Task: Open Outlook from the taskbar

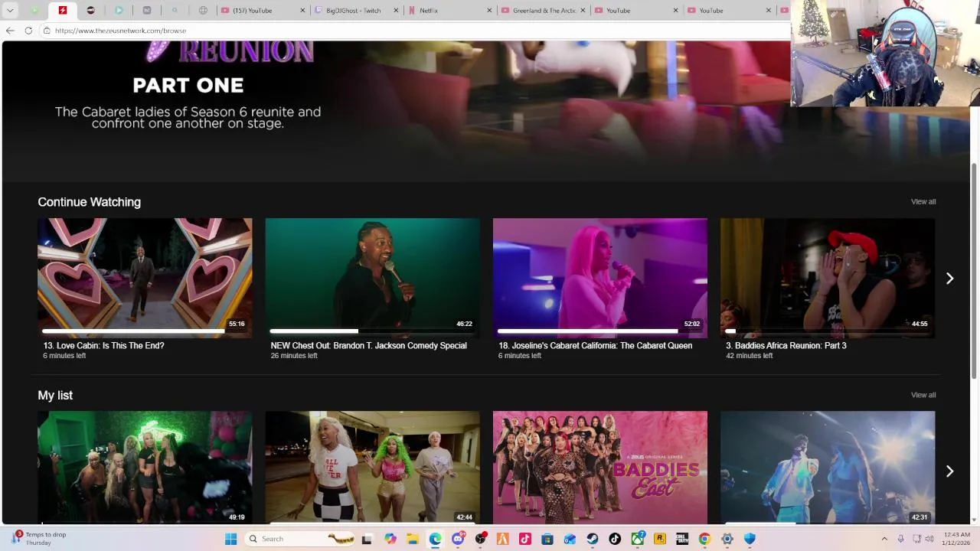Action: pyautogui.click(x=570, y=539)
